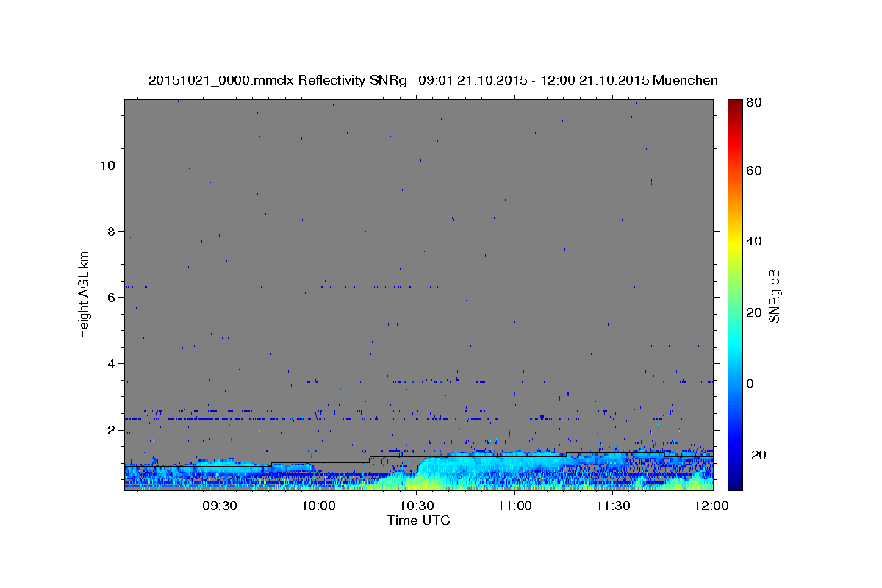Viewport: 882px width, 588px height.
Task: Click the plot title text '20151021_0000.mmclx Reflectivity SNRg'
Action: (x=277, y=80)
